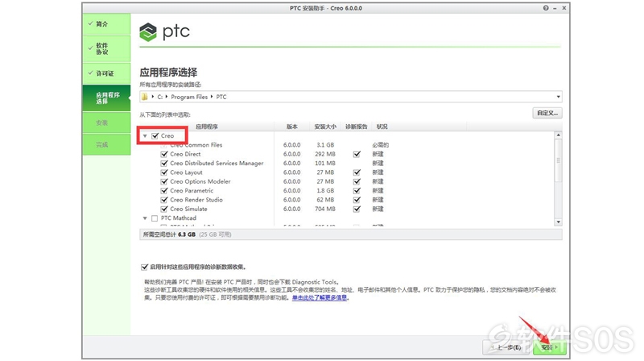Click the 101 MB size cell
This screenshot has width=644, height=361.
325,164
